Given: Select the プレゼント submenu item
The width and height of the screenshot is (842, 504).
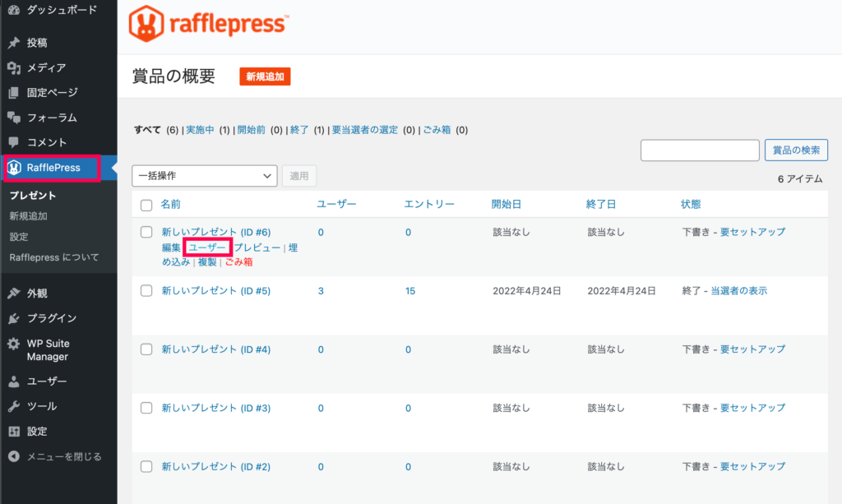Looking at the screenshot, I should [33, 196].
